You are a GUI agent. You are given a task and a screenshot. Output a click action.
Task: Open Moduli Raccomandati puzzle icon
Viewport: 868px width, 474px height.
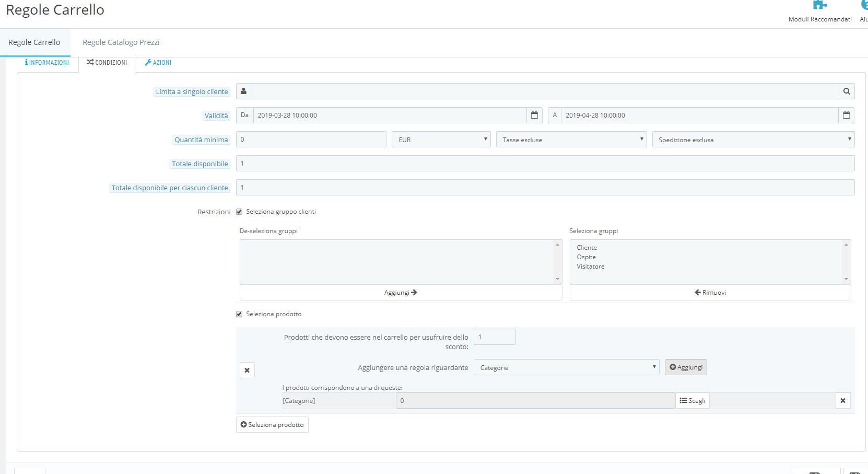click(820, 5)
